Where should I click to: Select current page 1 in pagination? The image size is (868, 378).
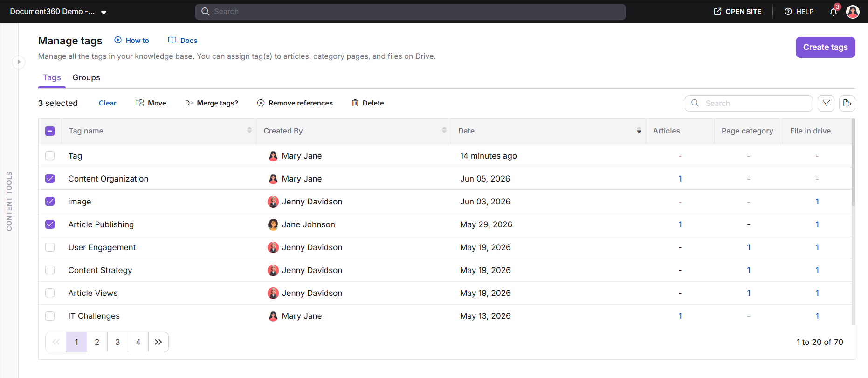(76, 342)
